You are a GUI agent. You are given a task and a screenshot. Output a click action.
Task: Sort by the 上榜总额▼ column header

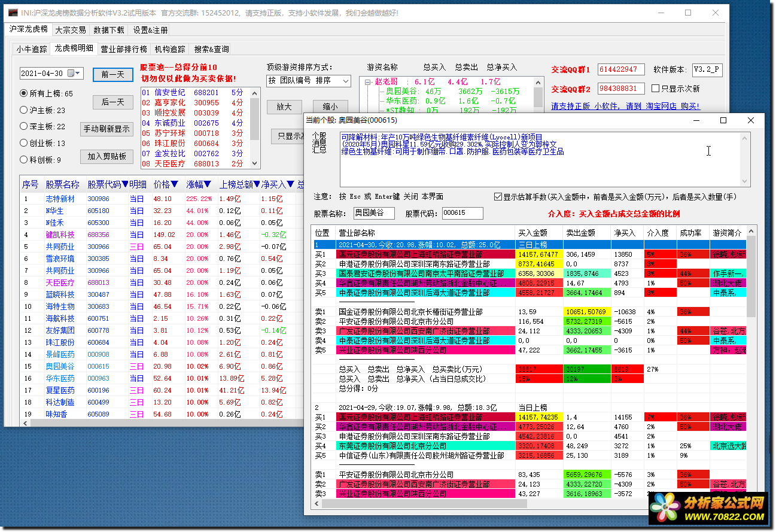pyautogui.click(x=239, y=184)
